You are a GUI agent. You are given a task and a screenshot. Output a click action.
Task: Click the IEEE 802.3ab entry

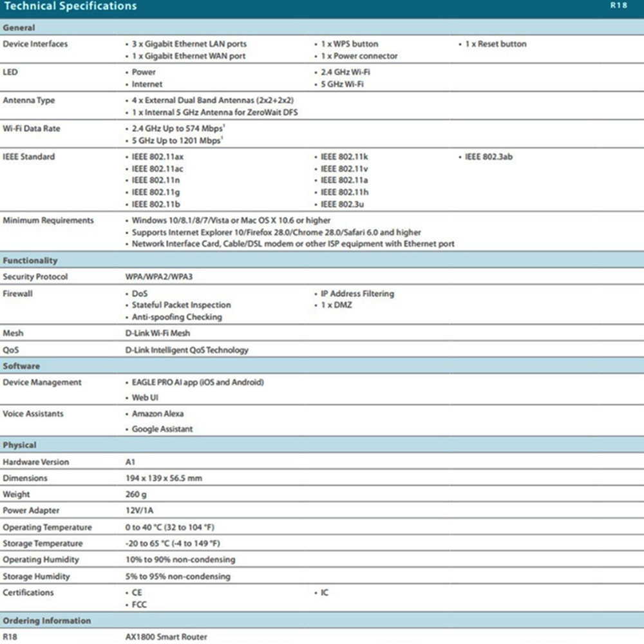(488, 157)
